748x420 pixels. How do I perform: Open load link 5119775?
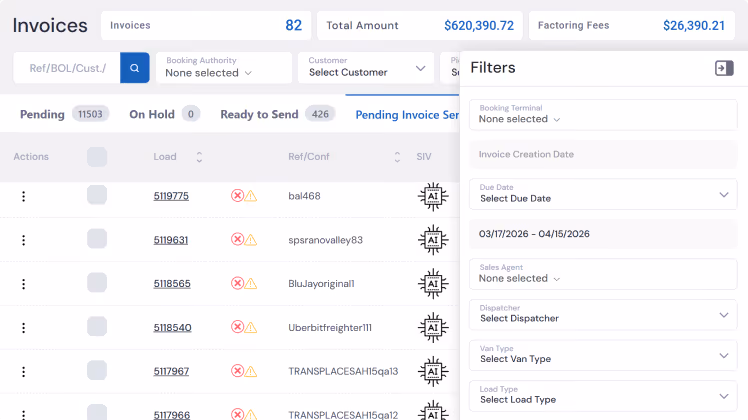pos(171,196)
